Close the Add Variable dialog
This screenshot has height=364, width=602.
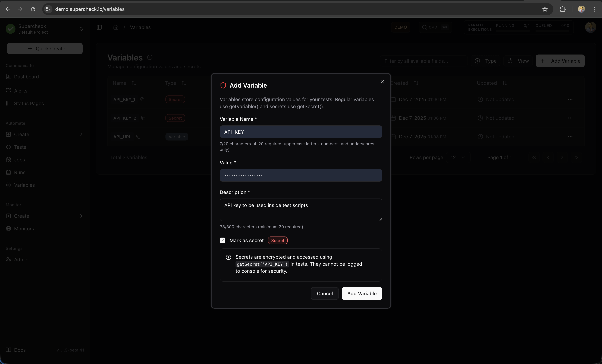click(382, 82)
